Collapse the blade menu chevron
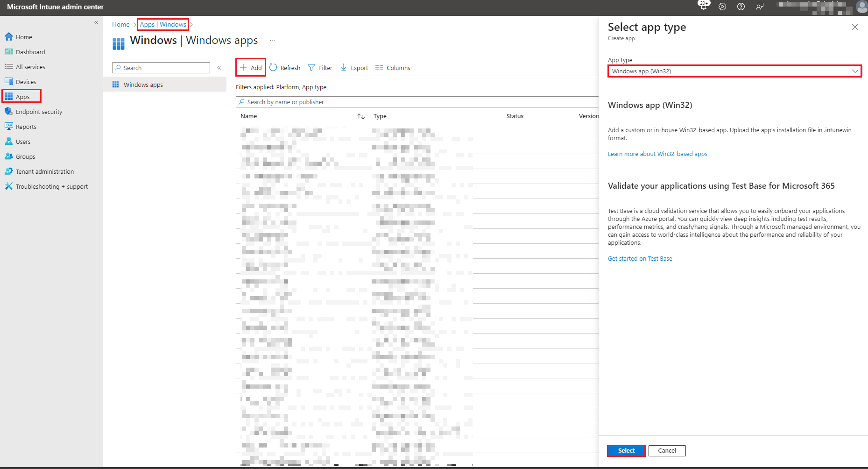The height and width of the screenshot is (469, 868). tap(219, 68)
